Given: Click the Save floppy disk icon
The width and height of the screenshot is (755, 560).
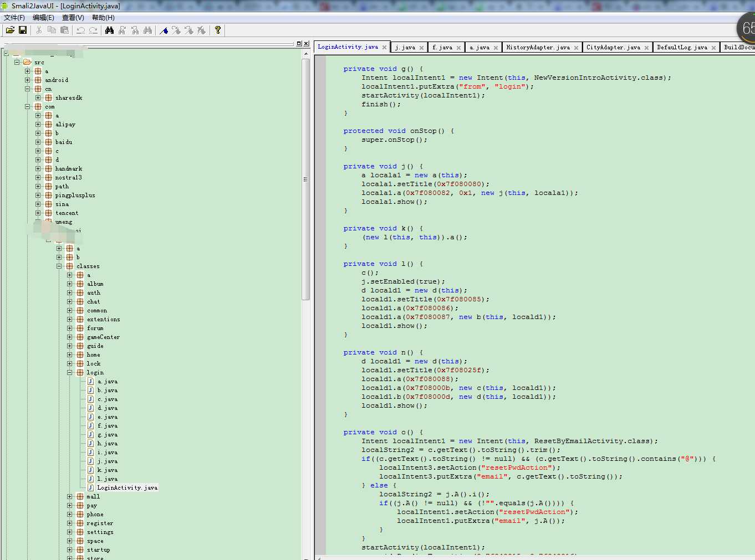Looking at the screenshot, I should click(x=23, y=30).
